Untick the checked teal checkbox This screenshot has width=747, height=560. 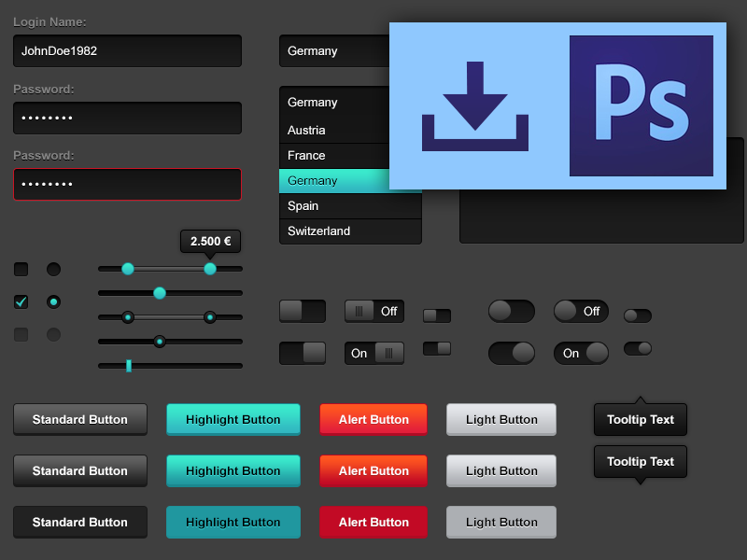21,301
